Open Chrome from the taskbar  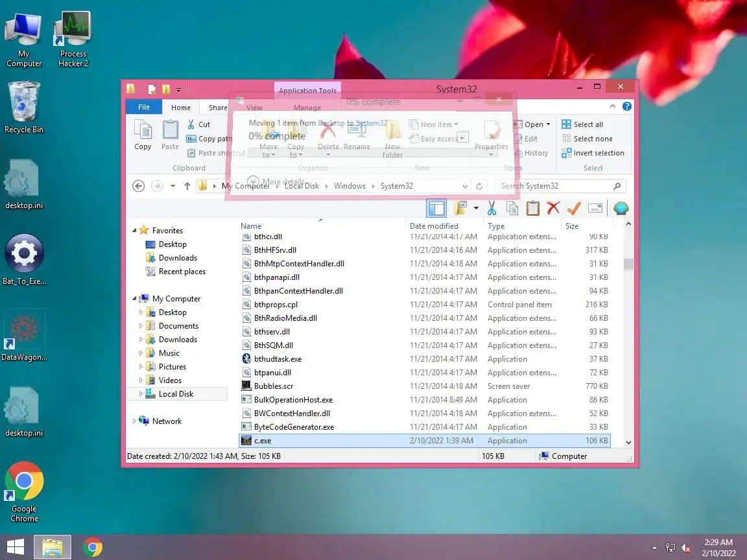pyautogui.click(x=93, y=547)
